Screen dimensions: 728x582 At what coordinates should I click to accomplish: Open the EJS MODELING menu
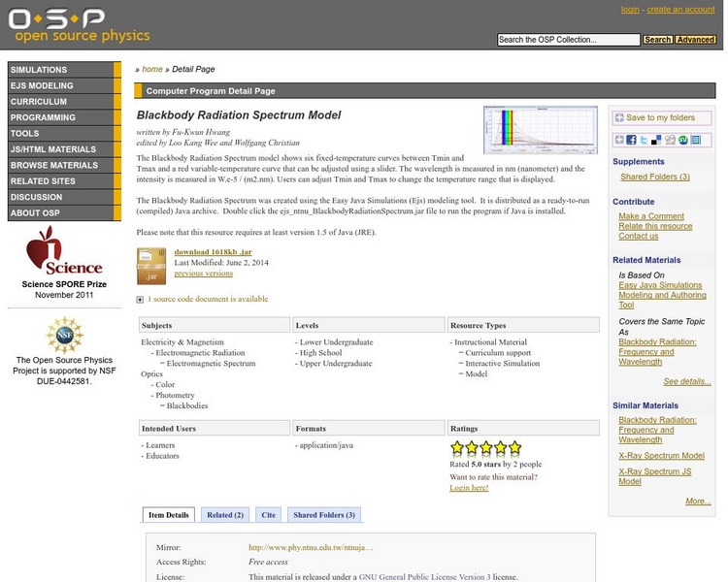[x=64, y=85]
